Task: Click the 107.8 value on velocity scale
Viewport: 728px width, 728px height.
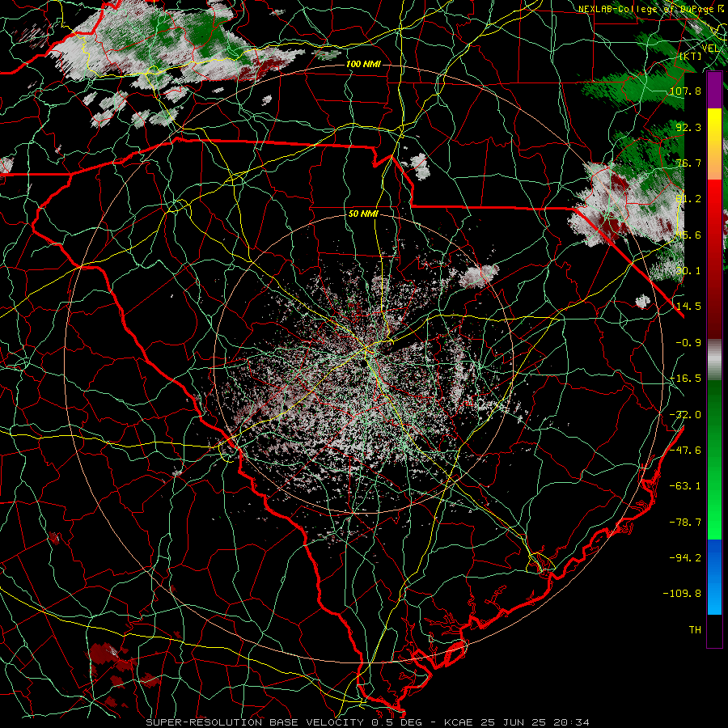Action: [685, 91]
